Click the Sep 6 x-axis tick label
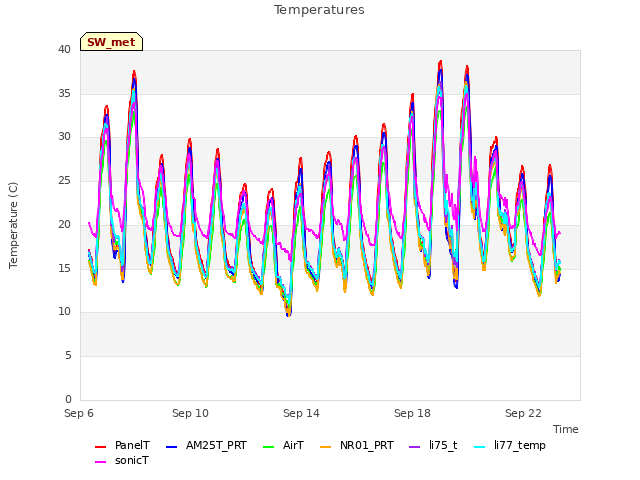640x480 pixels. point(79,413)
